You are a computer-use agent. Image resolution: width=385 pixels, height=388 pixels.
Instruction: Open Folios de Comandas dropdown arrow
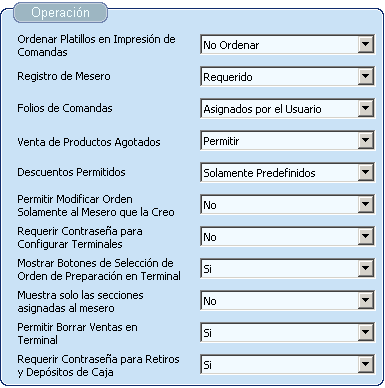365,108
